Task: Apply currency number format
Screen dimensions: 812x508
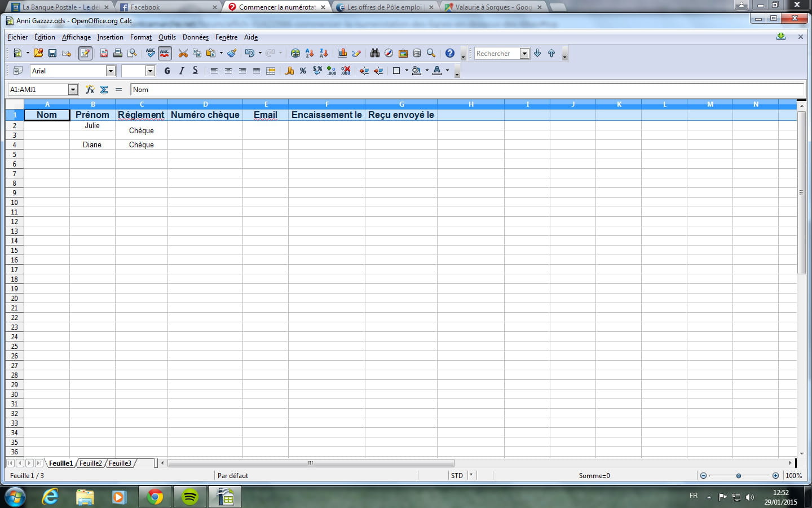Action: [289, 71]
